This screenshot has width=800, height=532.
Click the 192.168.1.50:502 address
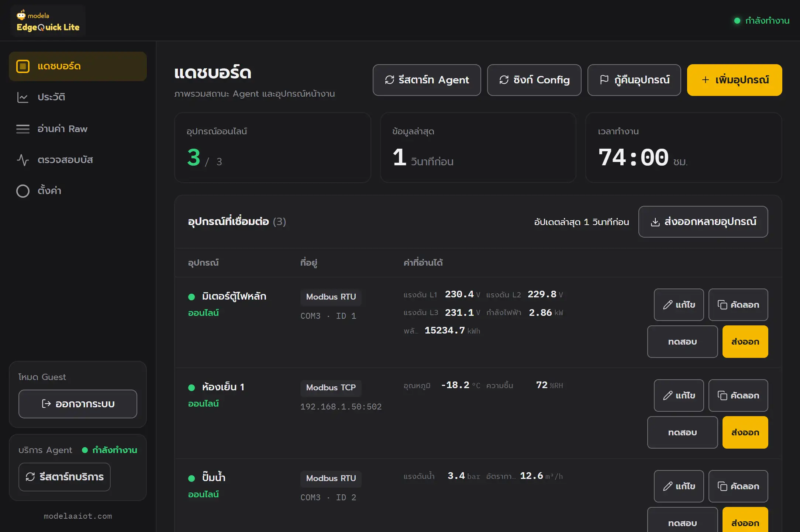341,407
